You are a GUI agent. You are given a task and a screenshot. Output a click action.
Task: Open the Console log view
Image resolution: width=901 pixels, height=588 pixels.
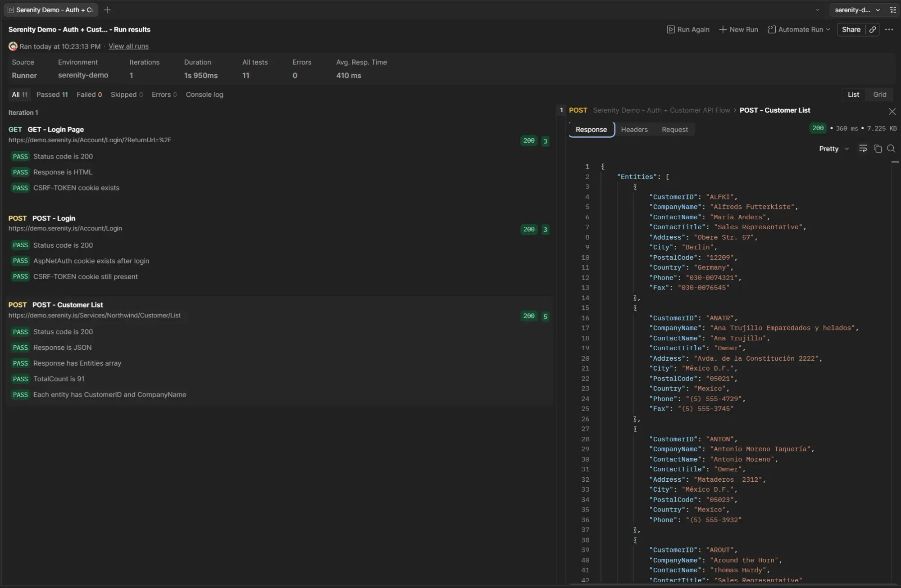point(205,95)
